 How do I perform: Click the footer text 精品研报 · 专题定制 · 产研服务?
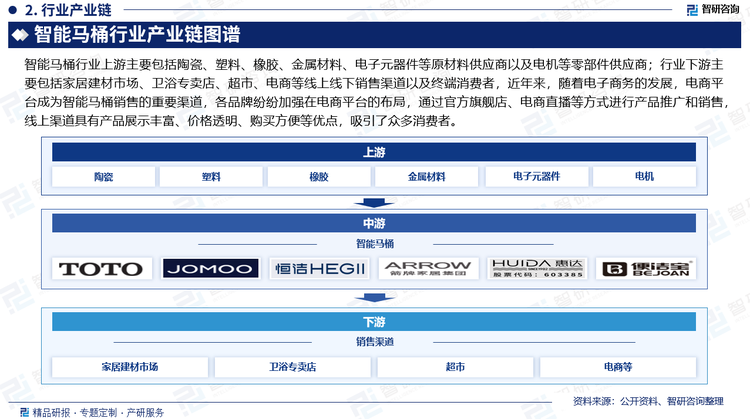point(98,412)
